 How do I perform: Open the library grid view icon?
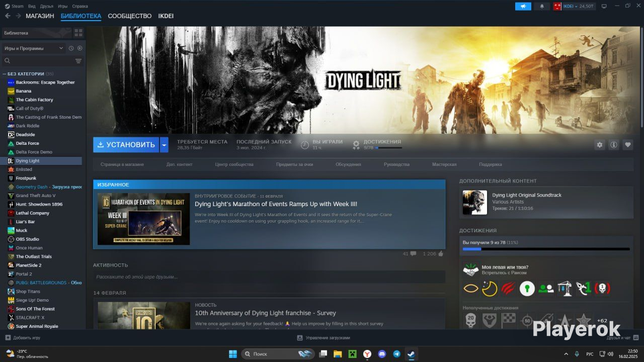coord(78,33)
